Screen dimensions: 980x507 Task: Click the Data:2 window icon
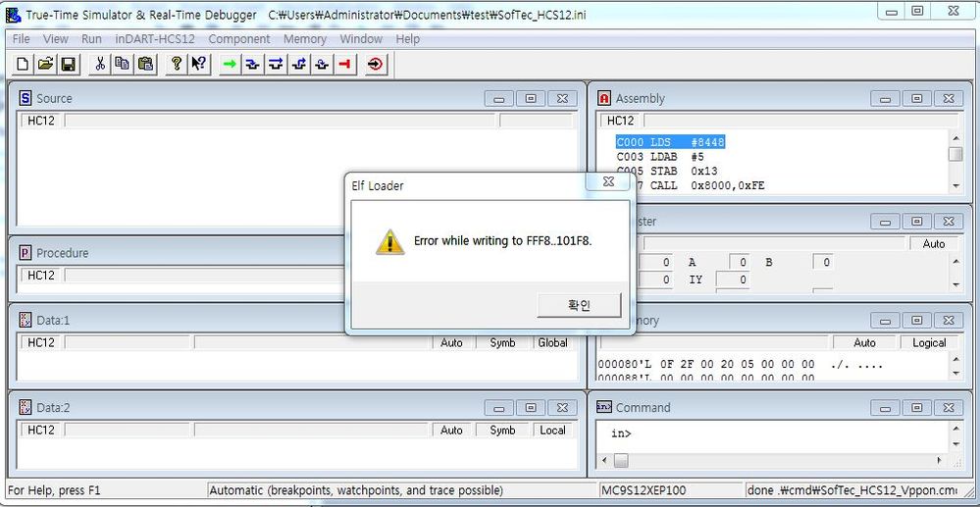pyautogui.click(x=25, y=408)
